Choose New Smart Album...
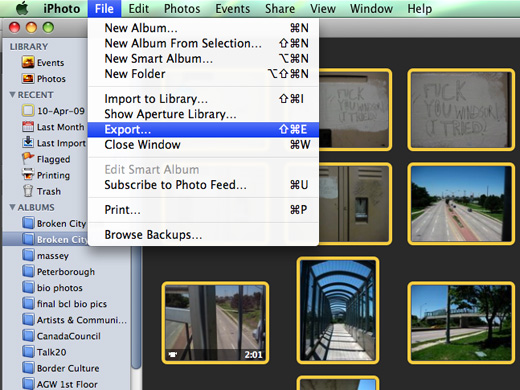 pyautogui.click(x=203, y=59)
